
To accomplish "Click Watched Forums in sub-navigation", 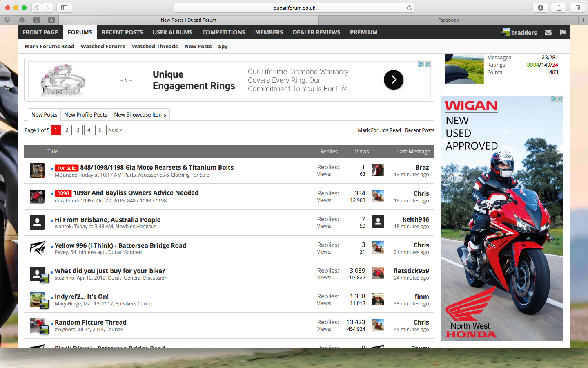I will pos(103,46).
